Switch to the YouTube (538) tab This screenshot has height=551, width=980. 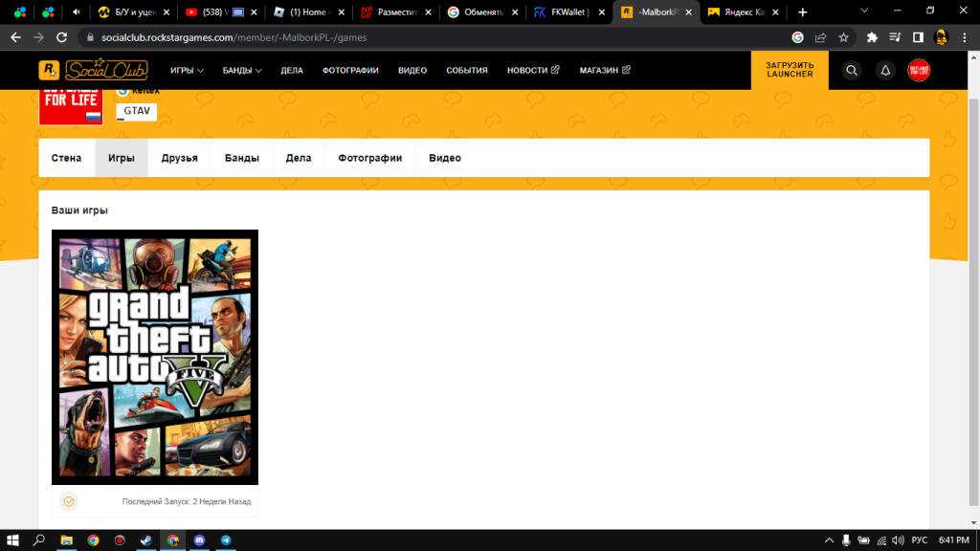[221, 11]
